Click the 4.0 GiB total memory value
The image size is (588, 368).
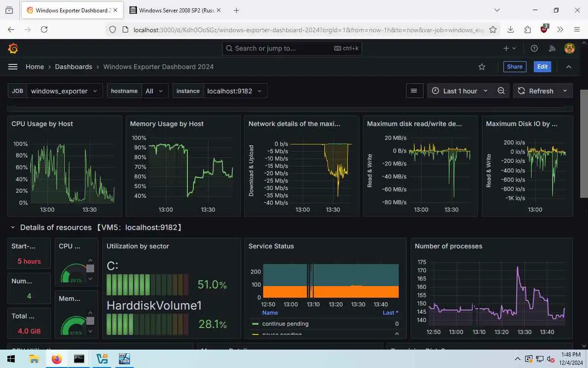tap(29, 331)
